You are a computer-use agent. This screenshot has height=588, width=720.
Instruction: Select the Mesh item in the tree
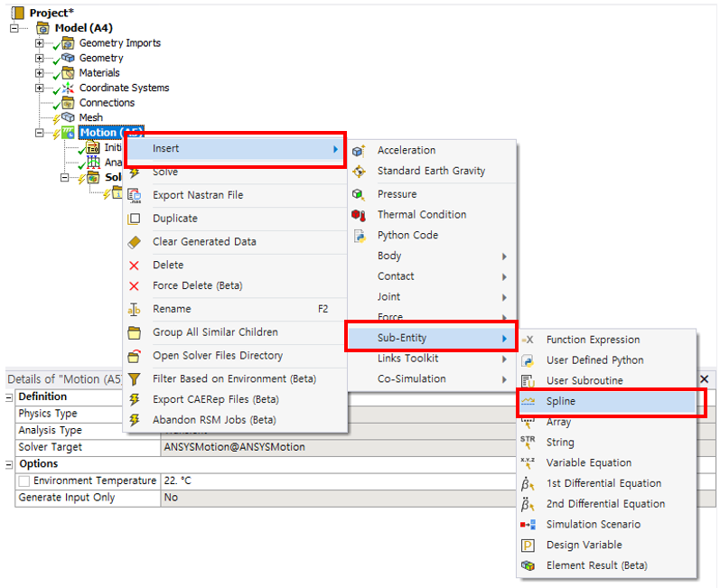click(90, 117)
